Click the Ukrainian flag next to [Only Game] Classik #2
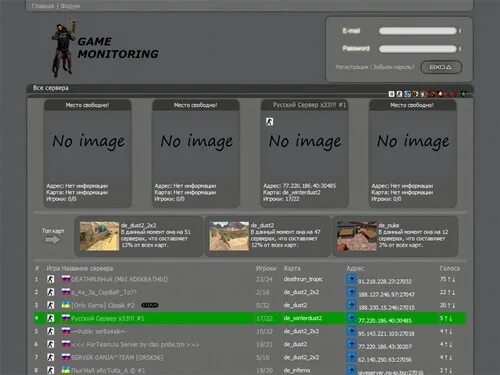 pyautogui.click(x=66, y=305)
